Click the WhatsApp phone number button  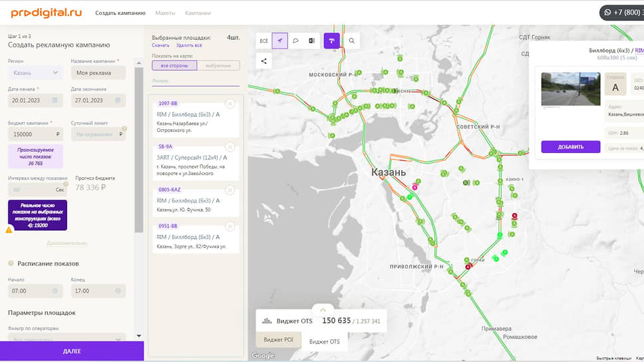coord(622,13)
